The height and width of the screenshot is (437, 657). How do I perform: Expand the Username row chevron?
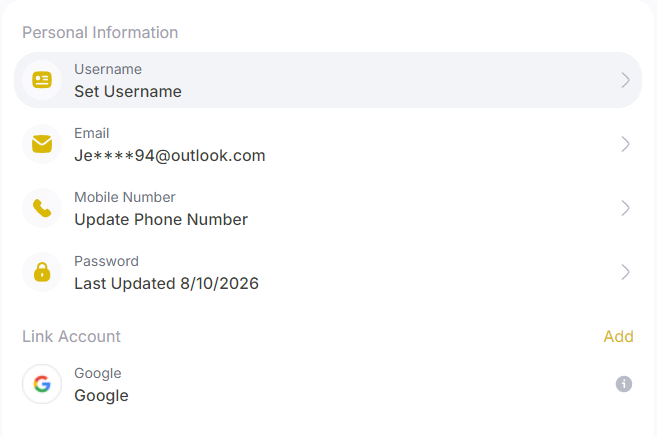(625, 80)
